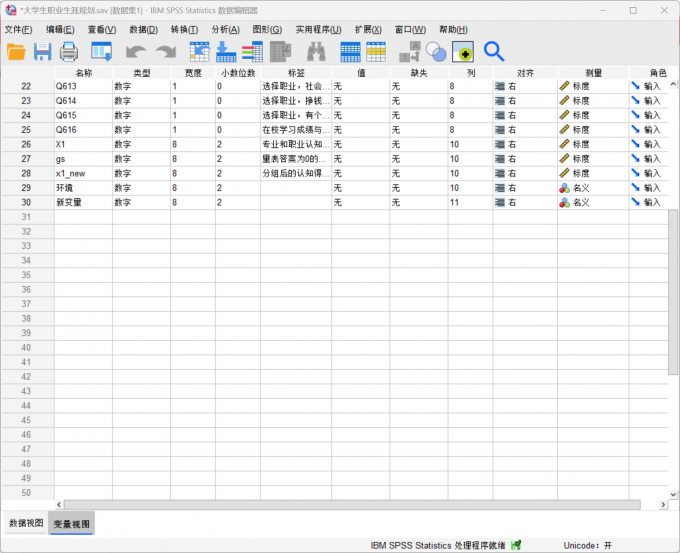Click the 测量 cell for variable 环境
The height and width of the screenshot is (553, 680).
[x=592, y=188]
